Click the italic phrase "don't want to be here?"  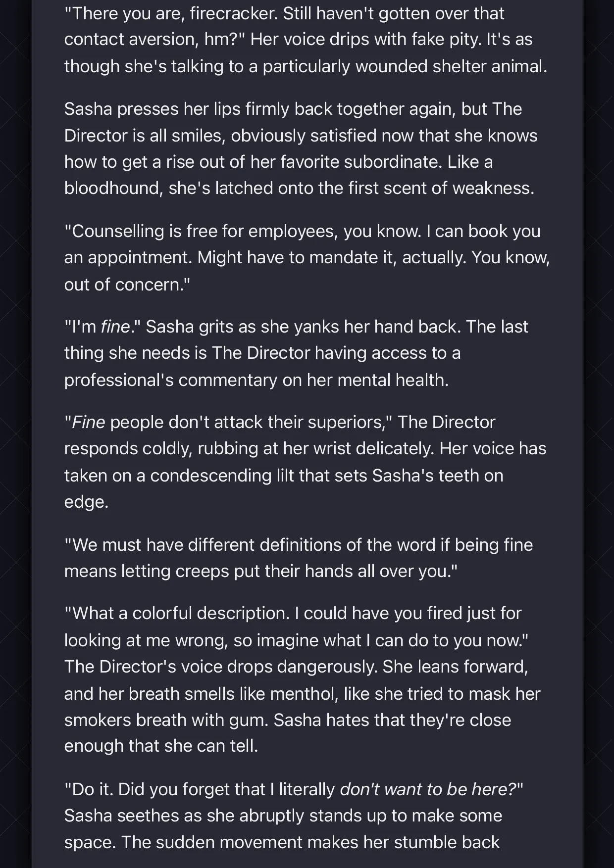tap(428, 789)
